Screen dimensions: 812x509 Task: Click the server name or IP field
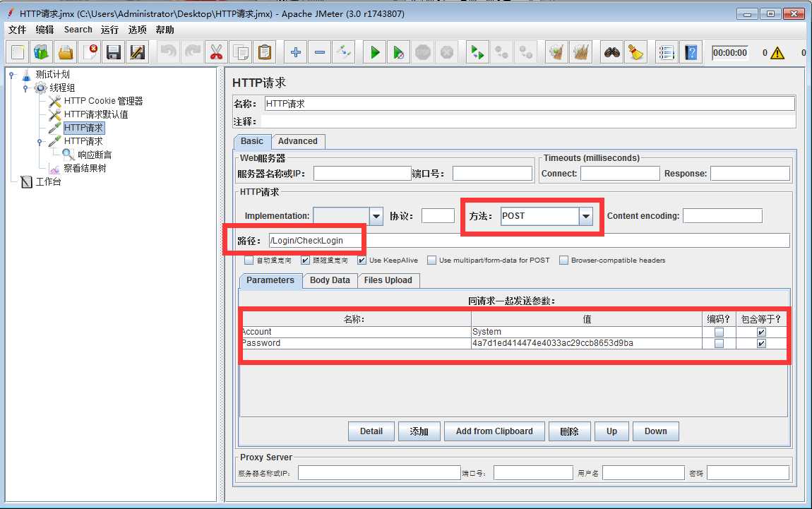click(362, 174)
